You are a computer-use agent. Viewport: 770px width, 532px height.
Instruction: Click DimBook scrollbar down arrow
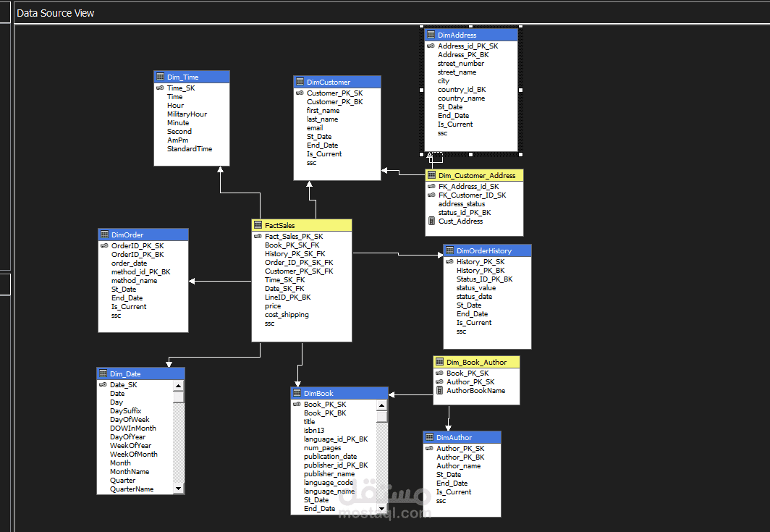[382, 508]
